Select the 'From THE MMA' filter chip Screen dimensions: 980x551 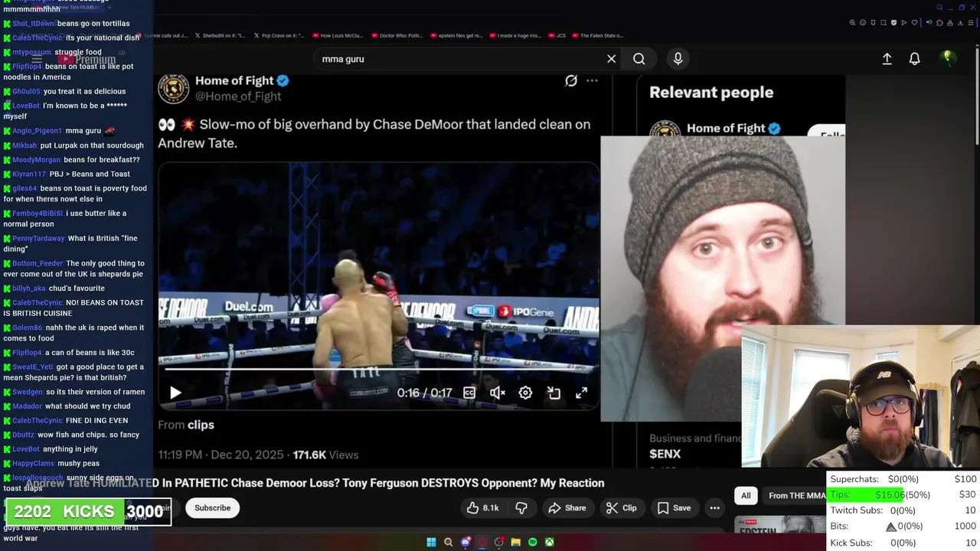click(x=796, y=495)
